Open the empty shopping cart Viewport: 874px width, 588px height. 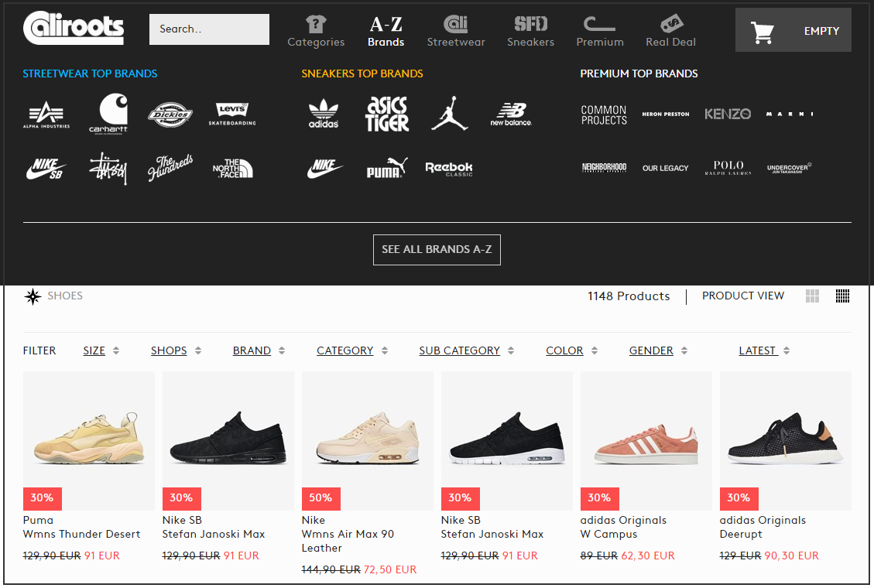[793, 31]
